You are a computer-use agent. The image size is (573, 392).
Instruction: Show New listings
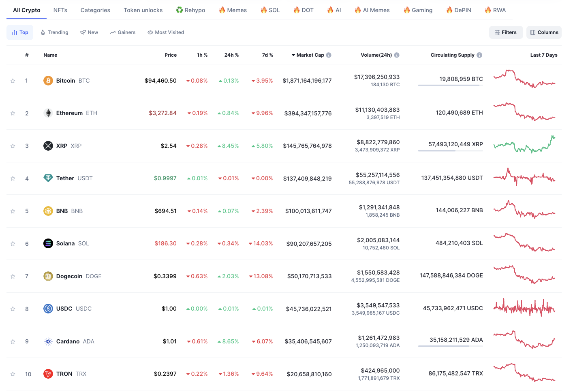pos(89,32)
